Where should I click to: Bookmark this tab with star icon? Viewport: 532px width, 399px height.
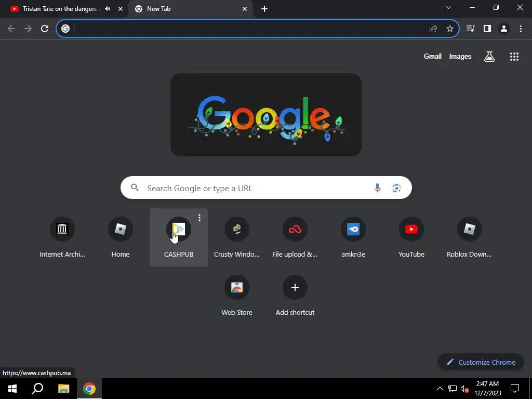450,29
